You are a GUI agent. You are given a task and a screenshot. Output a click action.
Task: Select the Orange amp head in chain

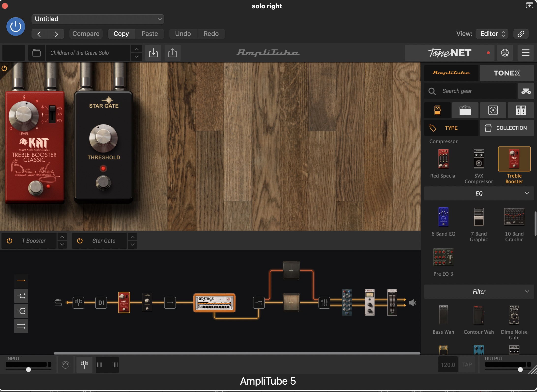pos(214,303)
